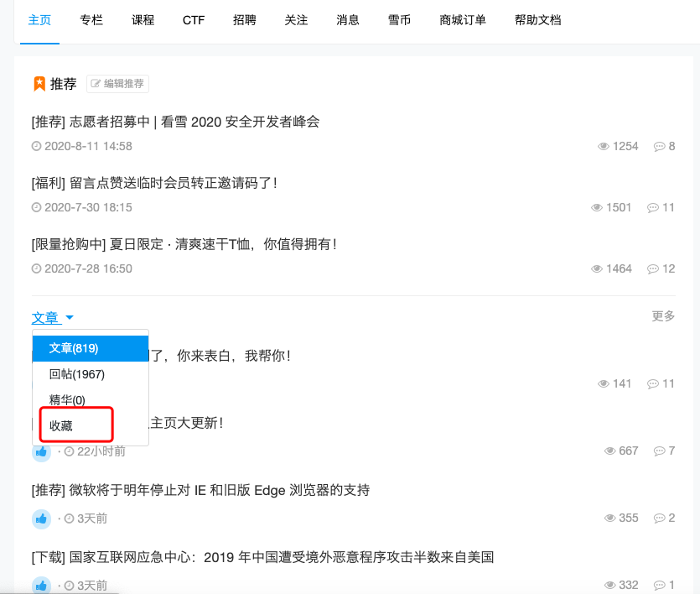Open post 留言点赞送临时会员转正邀请码了
700x594 pixels.
(154, 183)
